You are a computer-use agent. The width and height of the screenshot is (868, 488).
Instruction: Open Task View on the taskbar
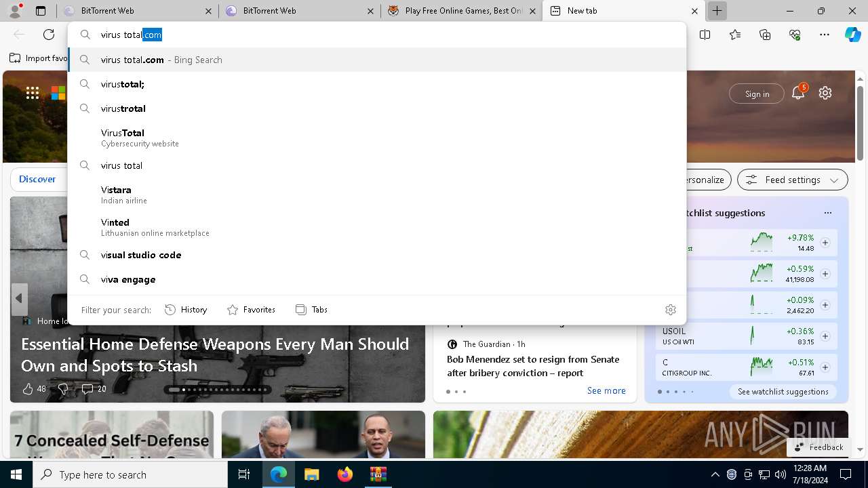(x=244, y=474)
